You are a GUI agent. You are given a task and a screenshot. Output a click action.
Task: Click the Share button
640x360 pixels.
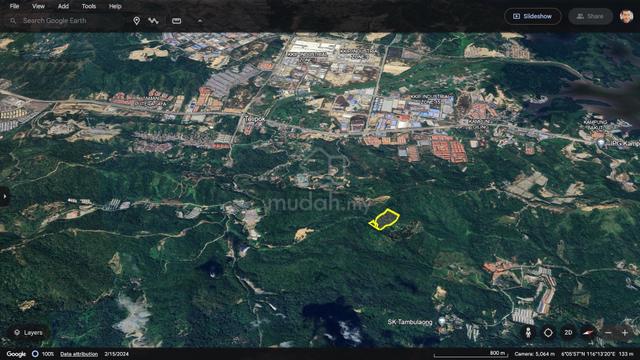(x=590, y=16)
